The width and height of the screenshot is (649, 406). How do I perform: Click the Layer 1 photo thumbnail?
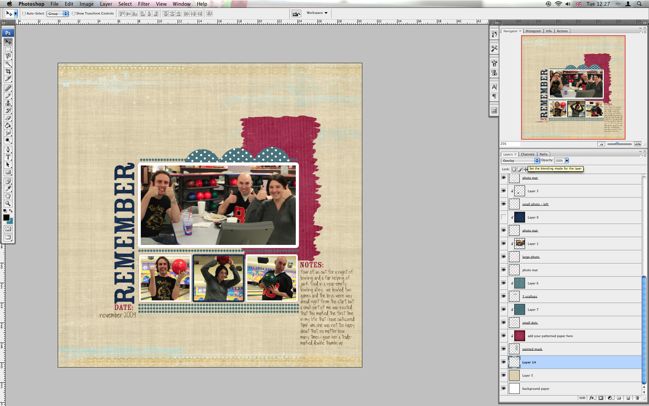click(x=520, y=243)
